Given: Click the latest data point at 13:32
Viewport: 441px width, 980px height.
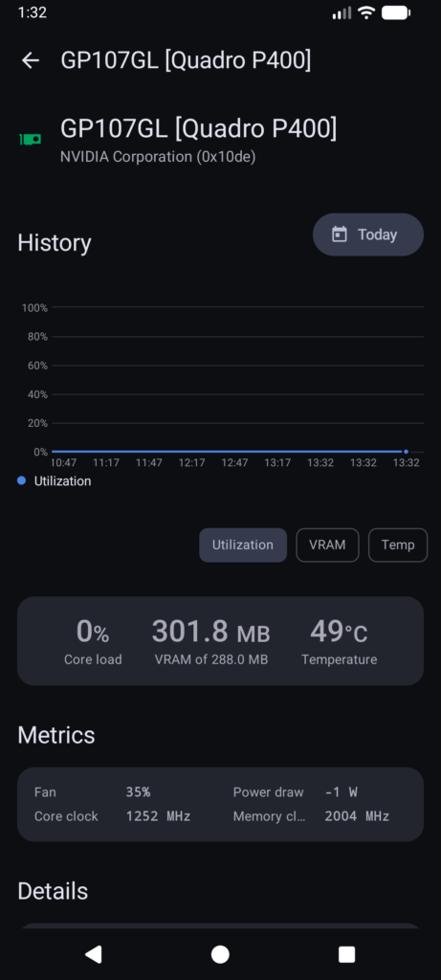Looking at the screenshot, I should point(406,452).
